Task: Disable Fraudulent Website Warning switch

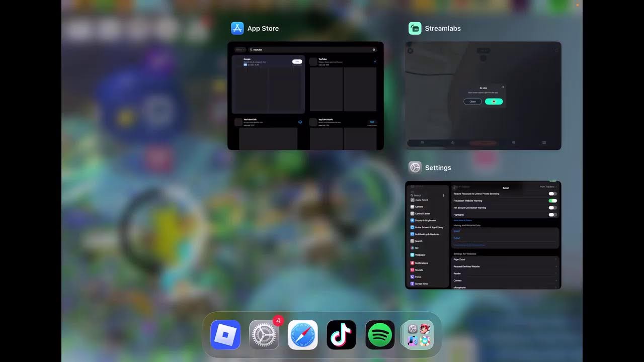Action: point(553,201)
